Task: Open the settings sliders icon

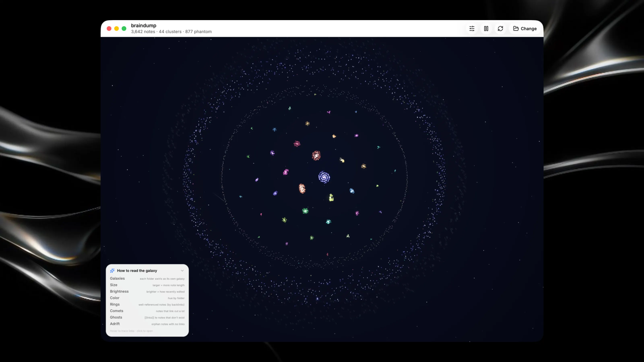Action: (472, 29)
